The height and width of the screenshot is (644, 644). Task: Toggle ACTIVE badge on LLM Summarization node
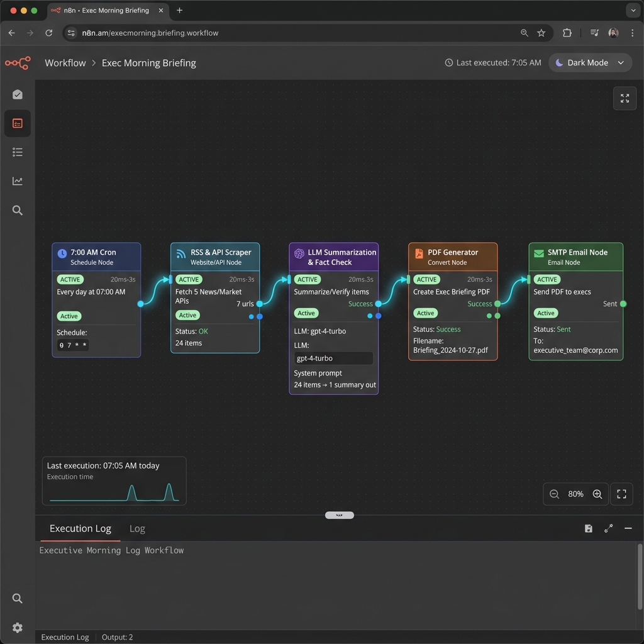tap(307, 279)
